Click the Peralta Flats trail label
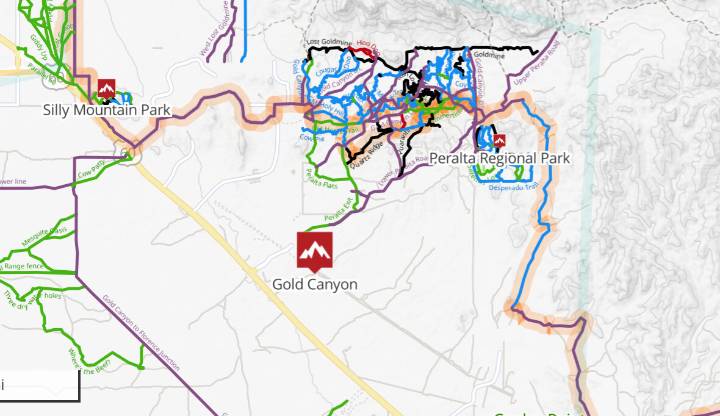The width and height of the screenshot is (720, 416). point(321,180)
